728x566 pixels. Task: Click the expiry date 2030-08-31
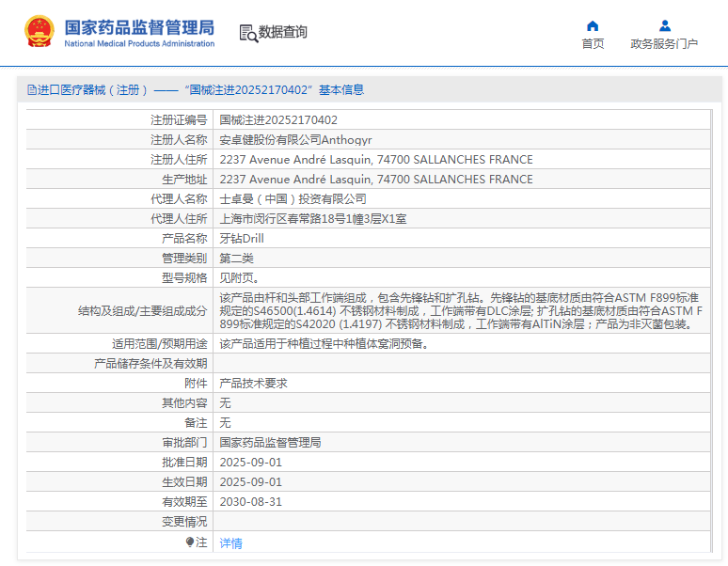point(250,501)
